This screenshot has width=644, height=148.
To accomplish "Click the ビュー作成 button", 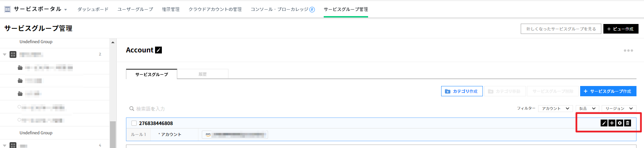I will 620,29.
